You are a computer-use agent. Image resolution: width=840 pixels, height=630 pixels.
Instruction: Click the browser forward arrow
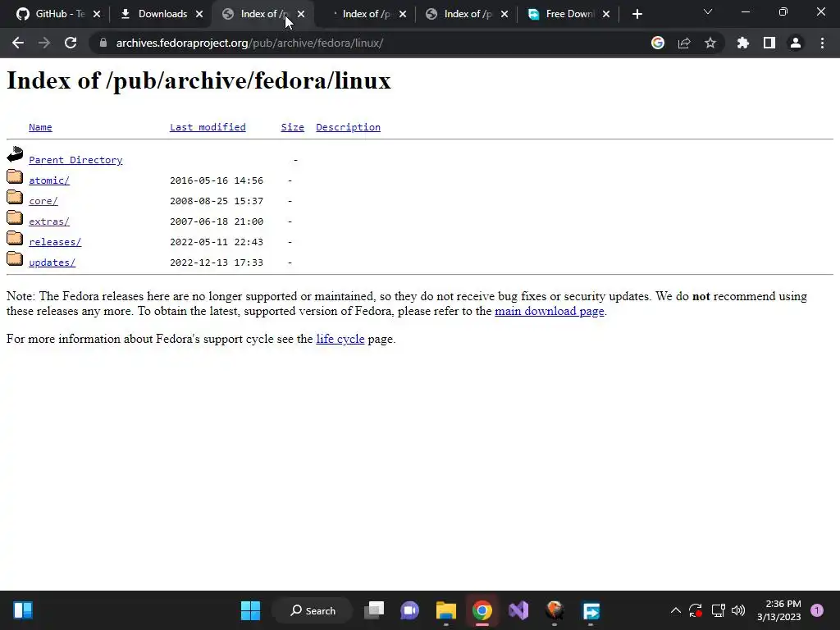44,43
